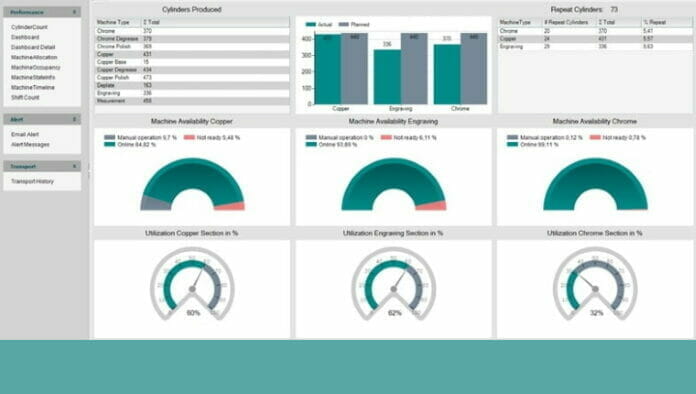696x394 pixels.
Task: Click the Alert section header label
Action: pyautogui.click(x=17, y=119)
